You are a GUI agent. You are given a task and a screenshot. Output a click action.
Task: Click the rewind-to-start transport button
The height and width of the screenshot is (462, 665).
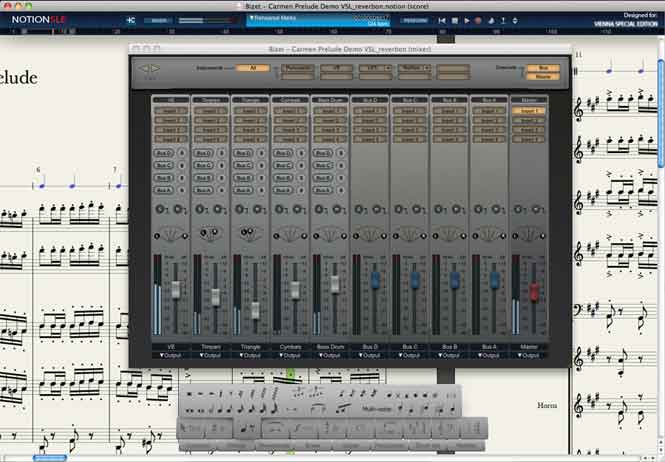coord(442,20)
